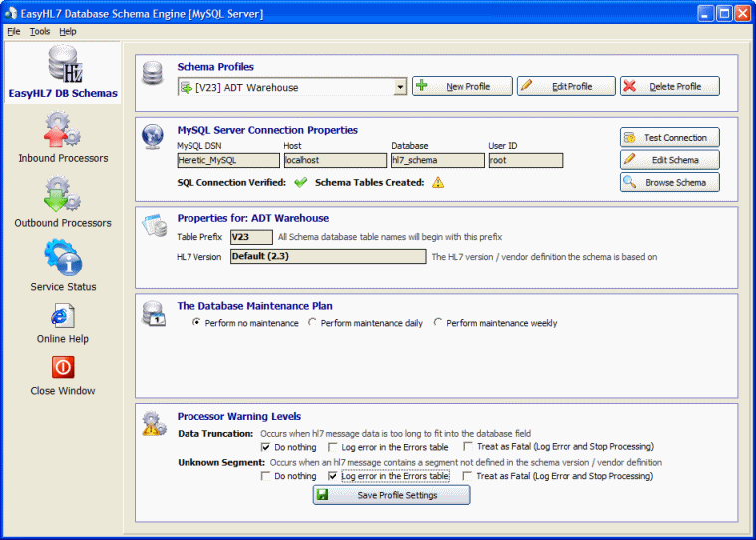
Task: Enable Data Truncation Treat as Fatal checkbox
Action: pos(467,446)
